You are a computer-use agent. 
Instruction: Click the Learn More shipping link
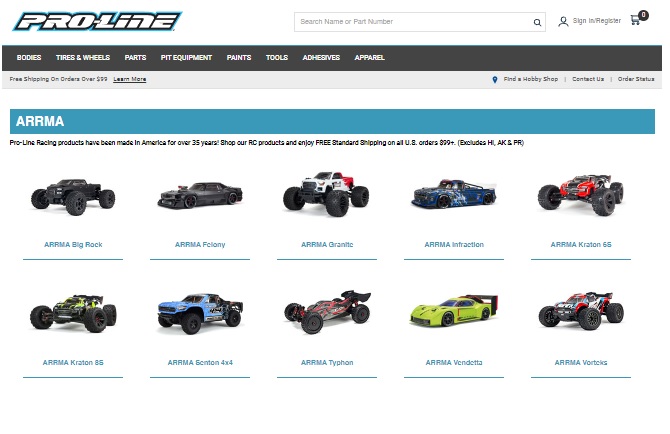[x=130, y=79]
